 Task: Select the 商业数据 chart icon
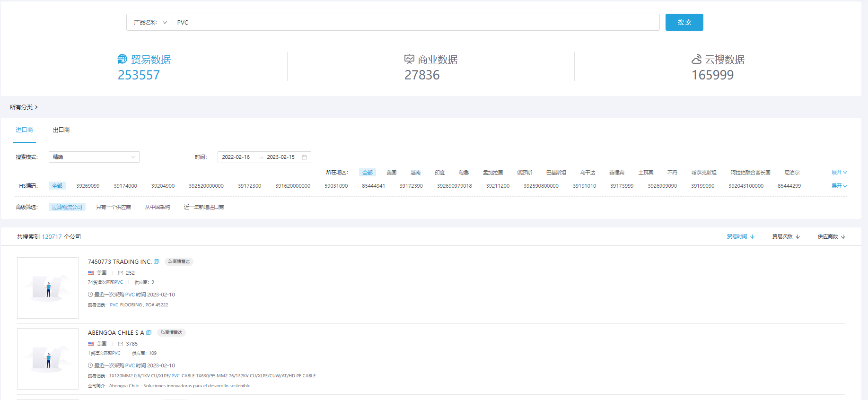pyautogui.click(x=409, y=59)
